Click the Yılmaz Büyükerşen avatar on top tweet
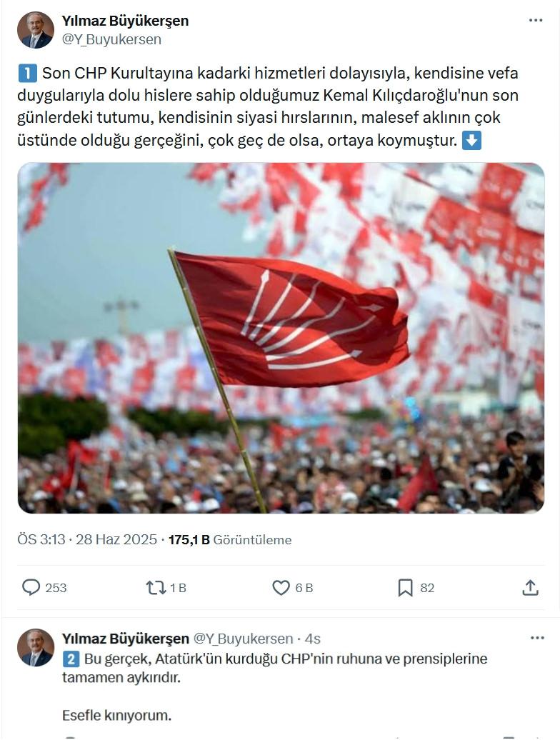The image size is (560, 740). point(36,30)
